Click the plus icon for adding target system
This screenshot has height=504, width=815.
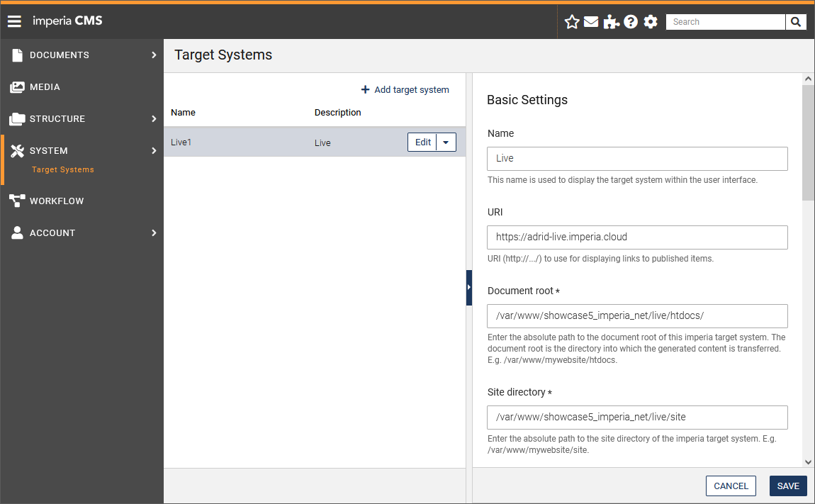tap(366, 89)
